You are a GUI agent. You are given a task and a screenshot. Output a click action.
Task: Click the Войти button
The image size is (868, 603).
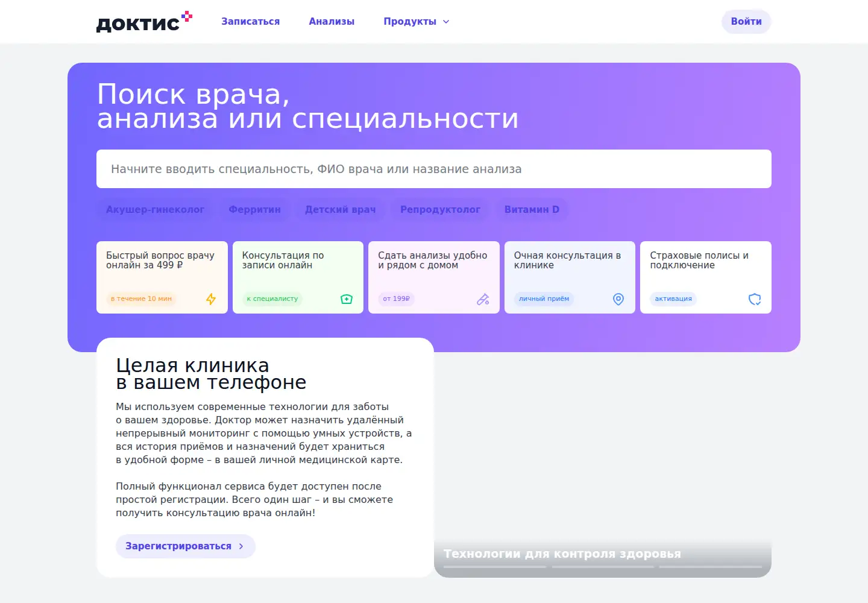746,22
